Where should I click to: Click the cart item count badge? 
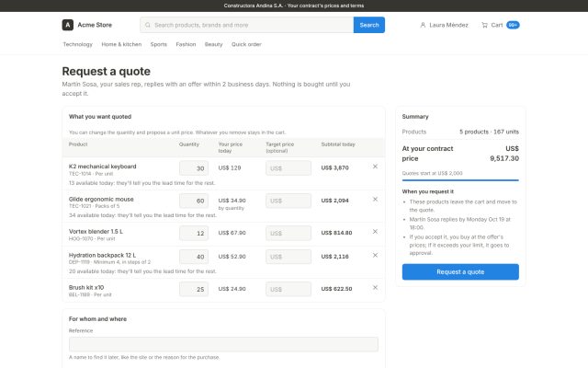click(x=513, y=25)
